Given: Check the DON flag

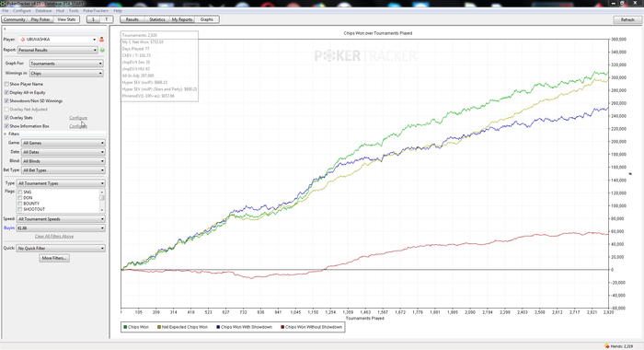Looking at the screenshot, I should pos(19,198).
